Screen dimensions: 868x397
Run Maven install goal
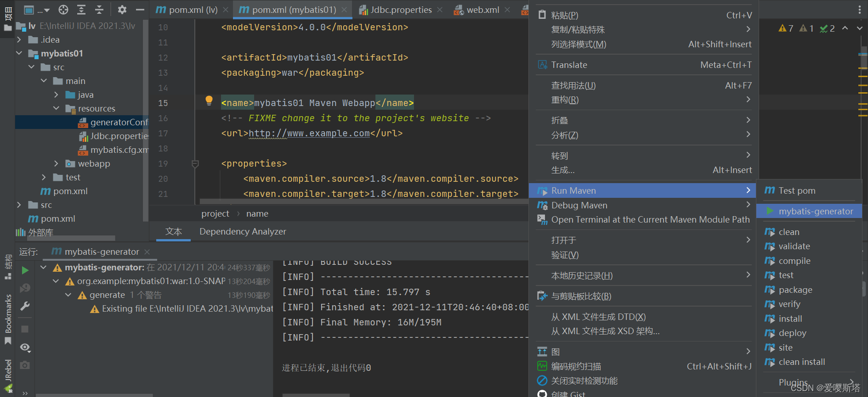(x=810, y=319)
